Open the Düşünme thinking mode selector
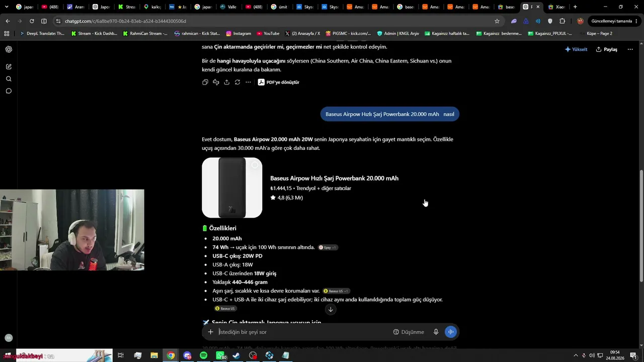Viewport: 644px width, 362px height. (x=409, y=332)
